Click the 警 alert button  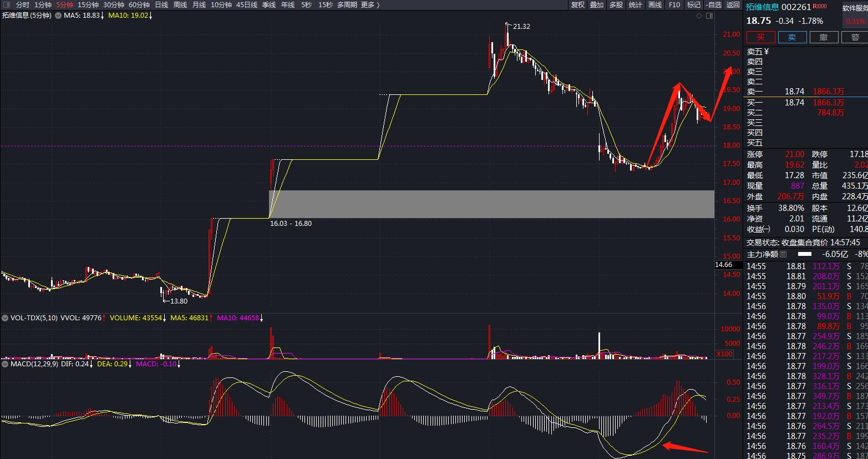[855, 37]
